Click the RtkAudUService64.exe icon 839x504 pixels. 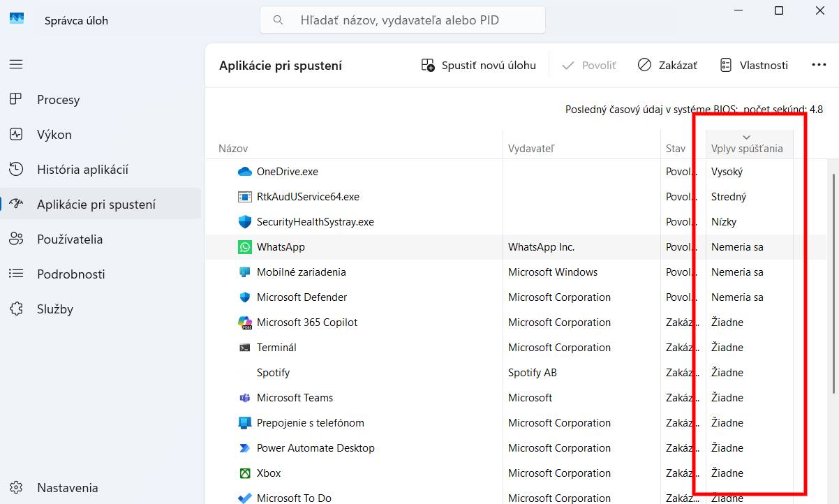[x=244, y=197]
